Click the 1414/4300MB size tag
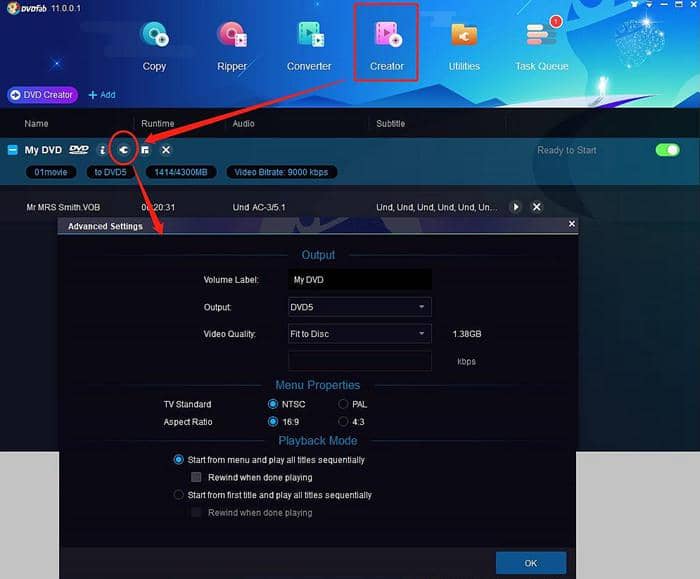Image resolution: width=700 pixels, height=579 pixels. coord(181,172)
